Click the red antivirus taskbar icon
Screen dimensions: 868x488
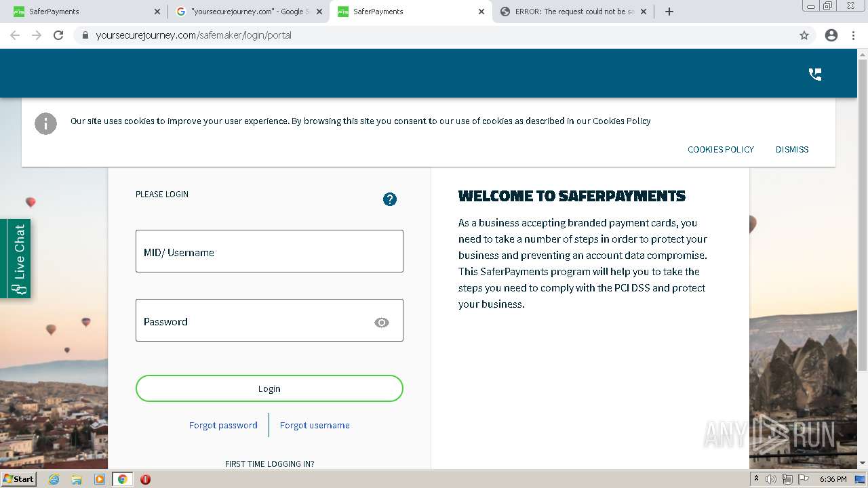145,479
